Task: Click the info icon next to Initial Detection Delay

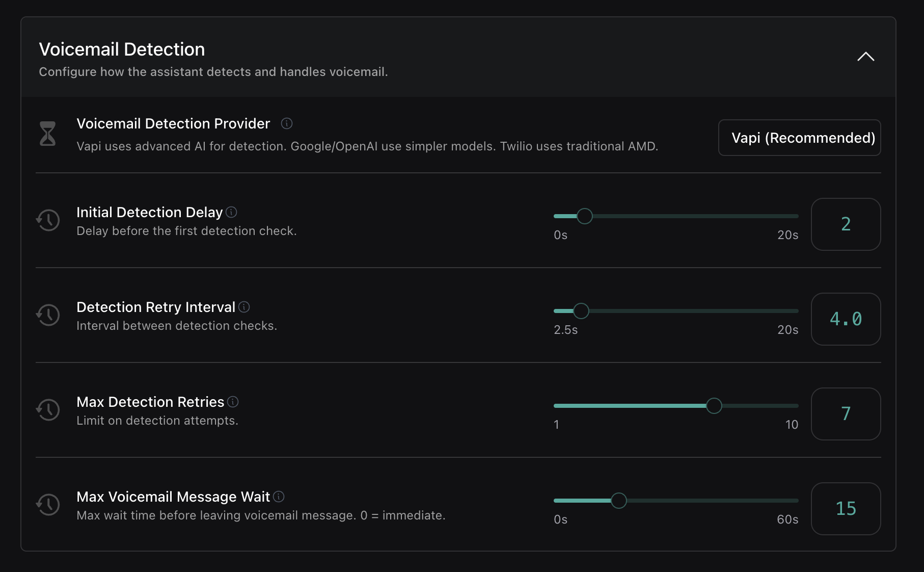Action: click(232, 212)
